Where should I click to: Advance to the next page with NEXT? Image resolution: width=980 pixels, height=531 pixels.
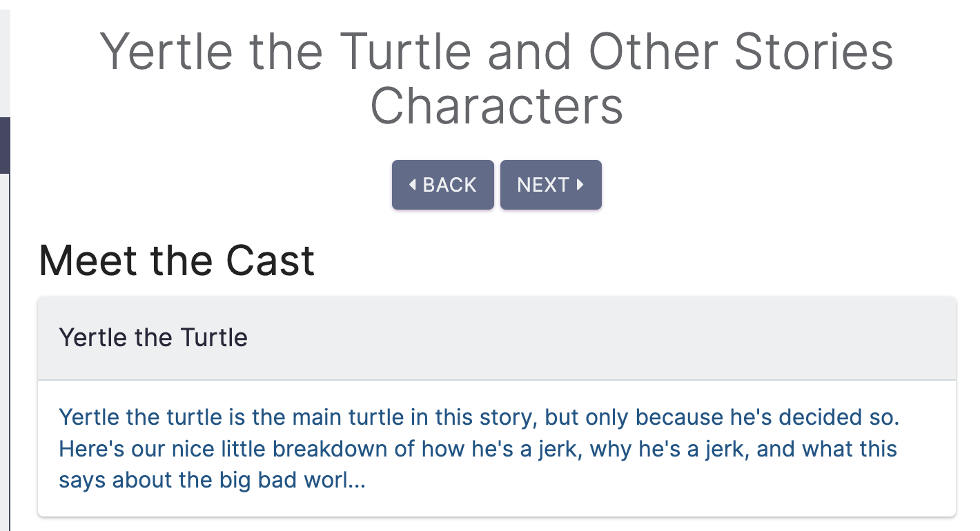[551, 185]
